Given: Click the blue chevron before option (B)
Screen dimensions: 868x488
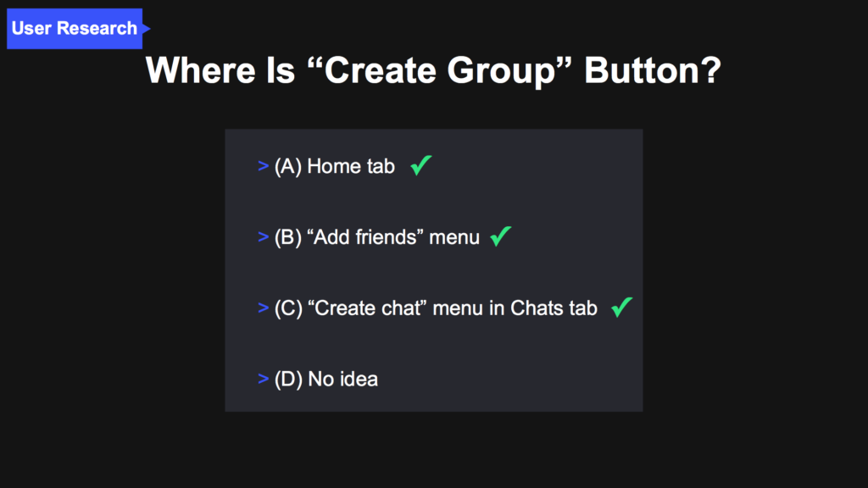Looking at the screenshot, I should tap(263, 237).
